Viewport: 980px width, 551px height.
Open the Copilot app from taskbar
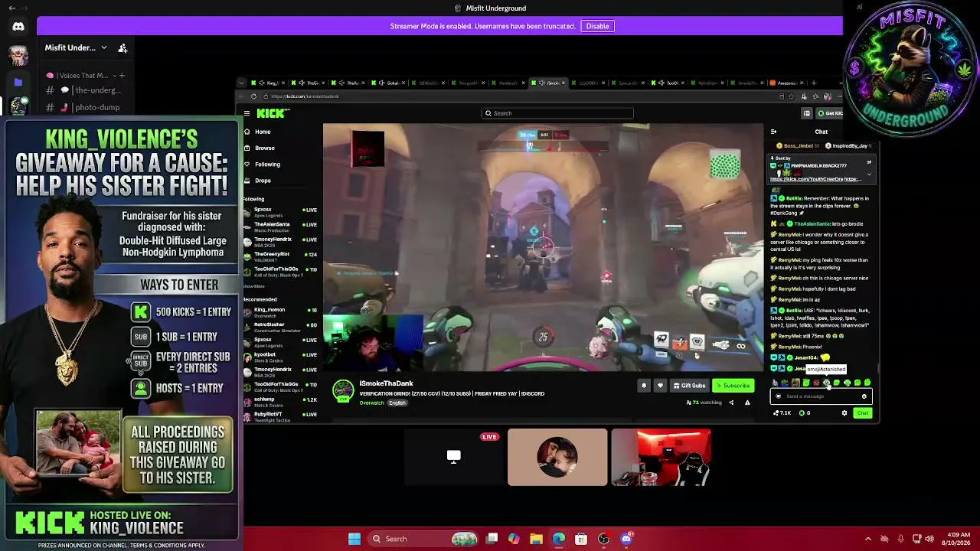coord(514,539)
